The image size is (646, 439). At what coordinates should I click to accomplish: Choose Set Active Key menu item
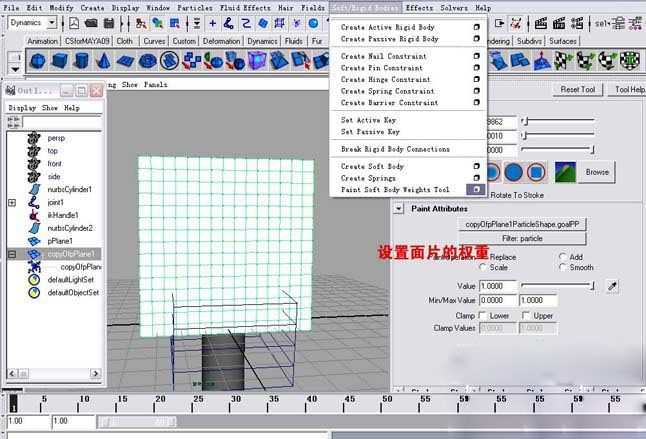click(x=368, y=120)
